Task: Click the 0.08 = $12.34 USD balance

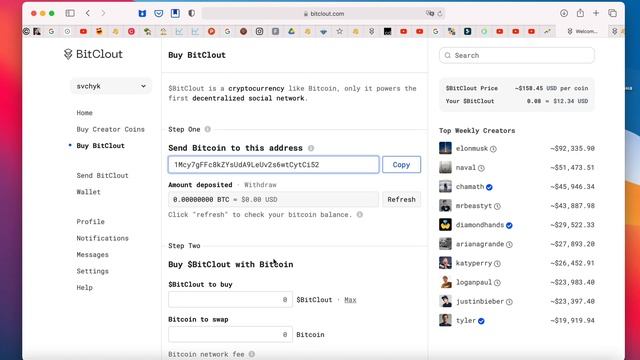Action: click(557, 101)
